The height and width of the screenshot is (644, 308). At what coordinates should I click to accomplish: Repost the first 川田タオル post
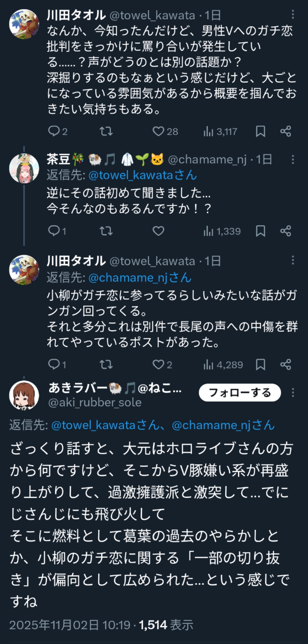point(106,131)
